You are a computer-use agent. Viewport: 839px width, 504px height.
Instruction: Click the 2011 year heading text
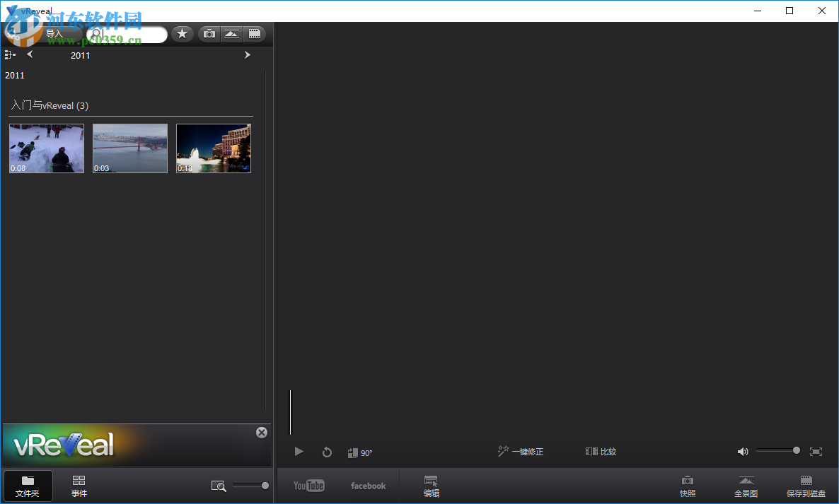point(14,76)
